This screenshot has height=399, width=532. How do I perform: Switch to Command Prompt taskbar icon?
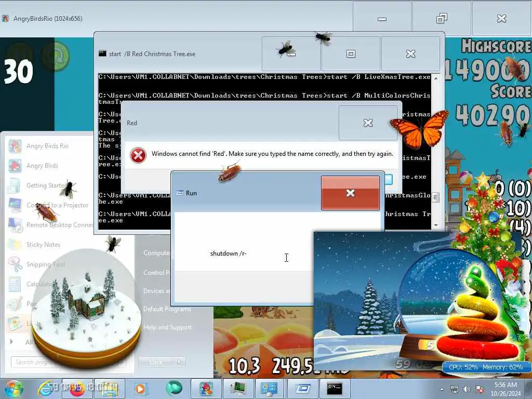335,389
